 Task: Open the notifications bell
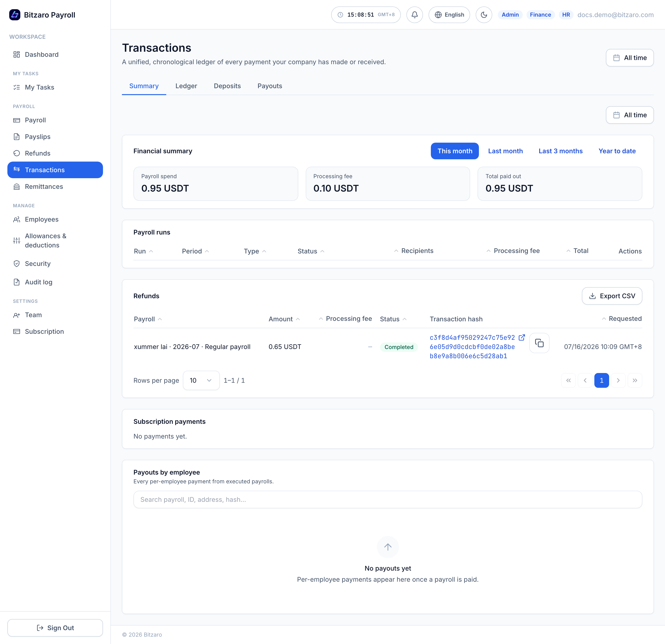point(415,15)
